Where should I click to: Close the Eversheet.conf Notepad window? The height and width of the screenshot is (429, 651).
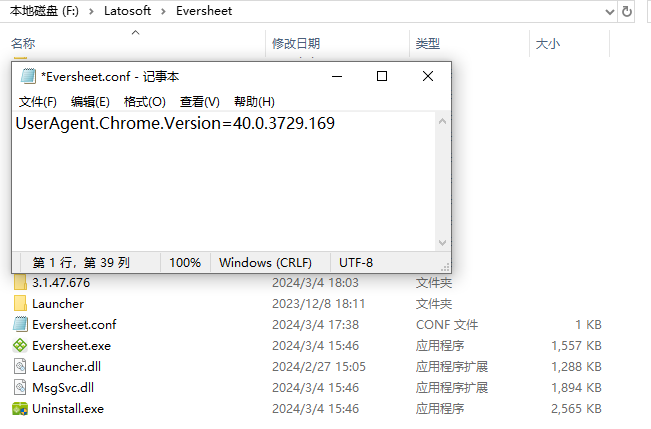[x=428, y=76]
